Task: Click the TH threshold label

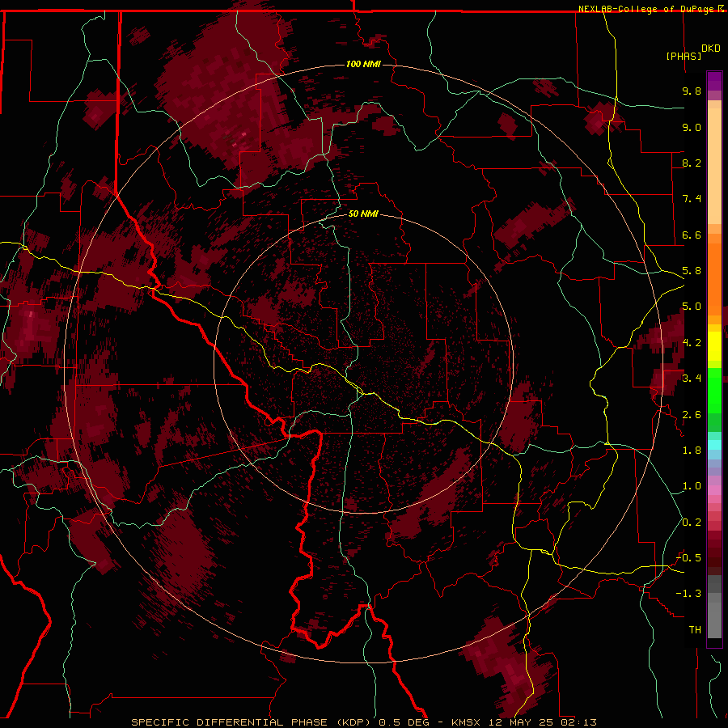Action: point(695,630)
